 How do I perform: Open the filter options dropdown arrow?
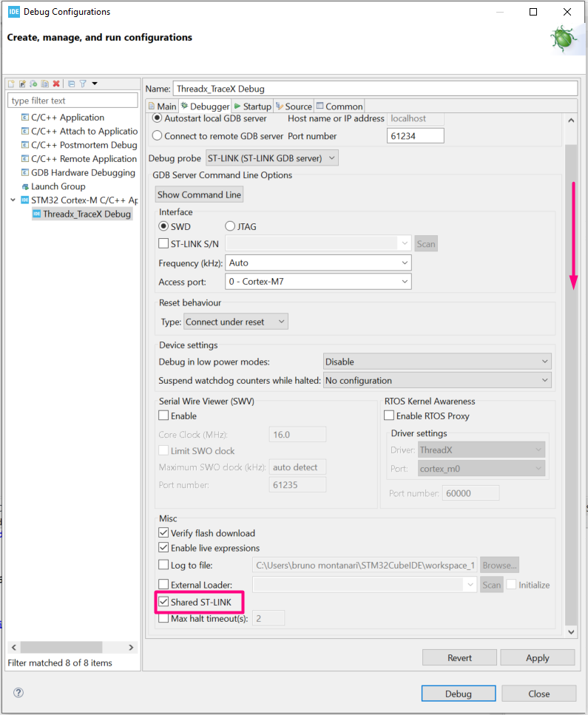pos(95,84)
